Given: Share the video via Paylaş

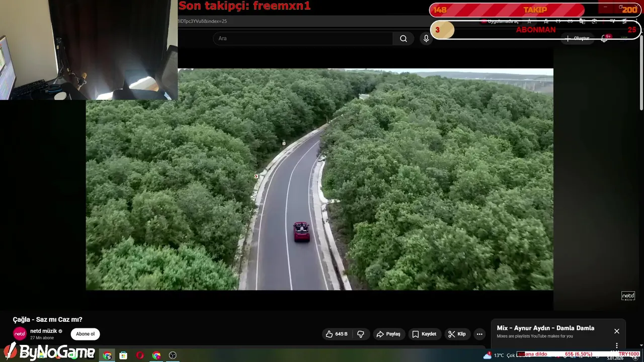Looking at the screenshot, I should pos(388,334).
